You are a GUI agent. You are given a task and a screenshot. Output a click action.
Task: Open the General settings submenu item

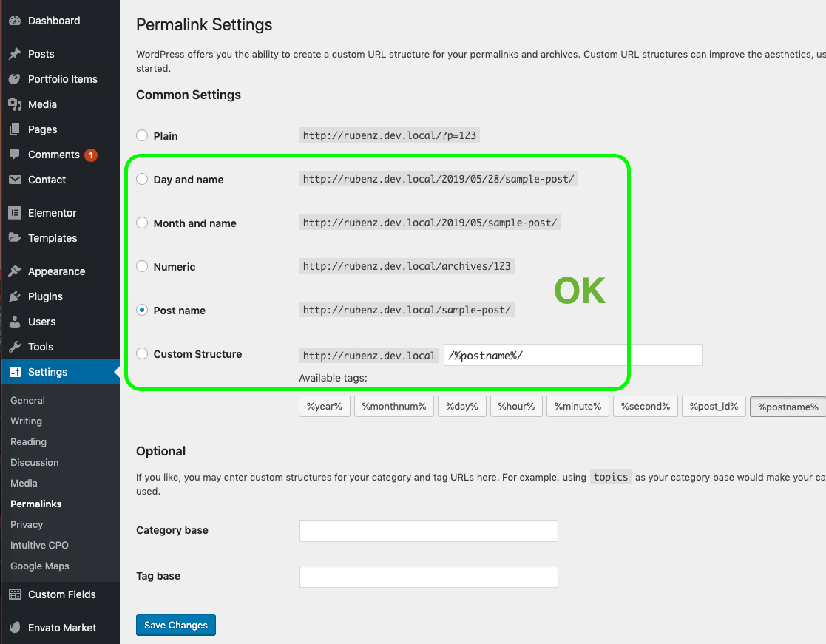pos(27,400)
